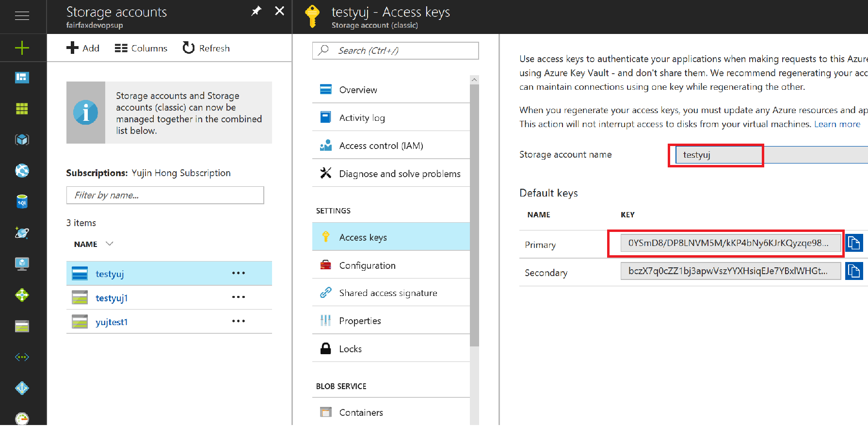
Task: Open Access control (IAM)
Action: 391,146
